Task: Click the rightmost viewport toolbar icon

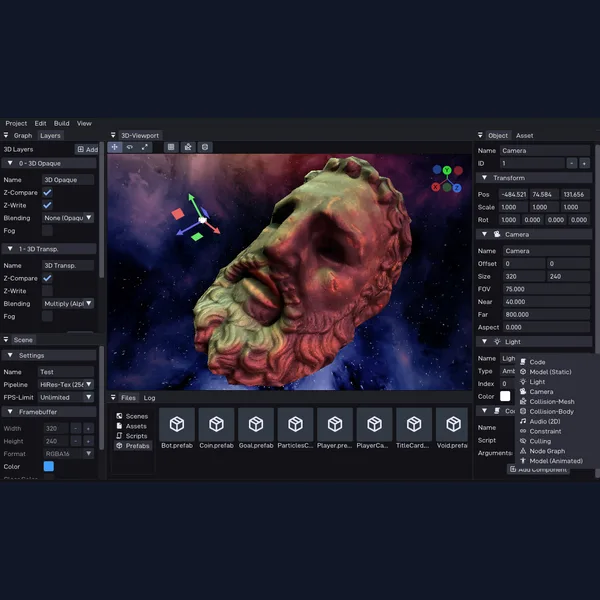Action: (205, 147)
